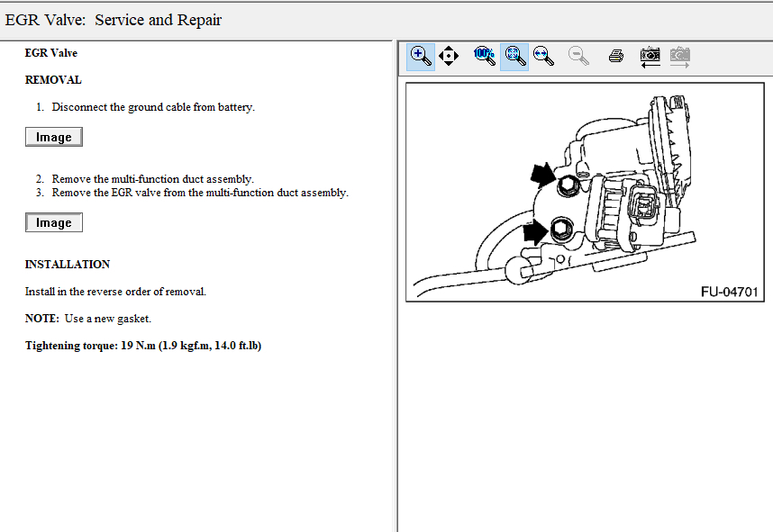
Task: Click the bold 'EGR Valve' subheading
Action: (51, 53)
